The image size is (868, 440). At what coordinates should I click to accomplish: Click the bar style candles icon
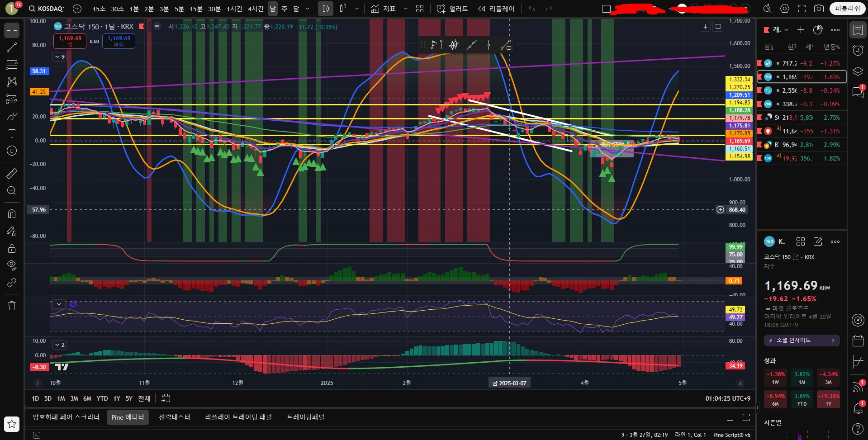pos(326,9)
